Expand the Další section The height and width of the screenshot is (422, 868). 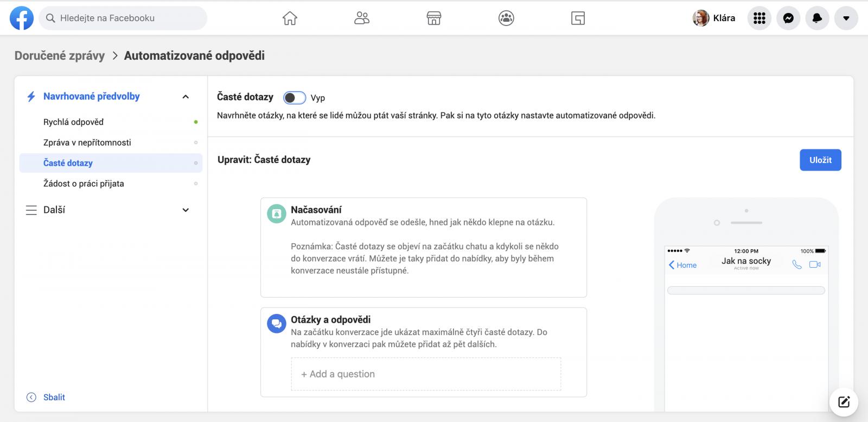pyautogui.click(x=186, y=210)
